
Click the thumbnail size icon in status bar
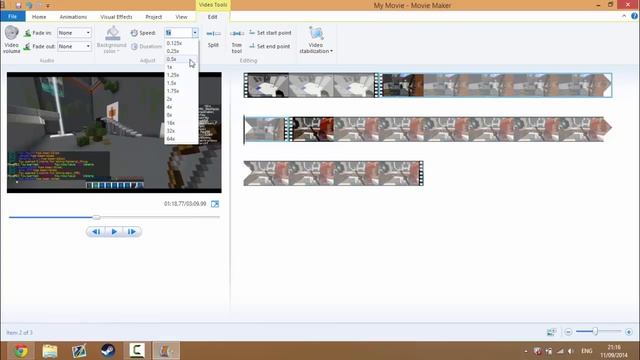[x=551, y=332]
